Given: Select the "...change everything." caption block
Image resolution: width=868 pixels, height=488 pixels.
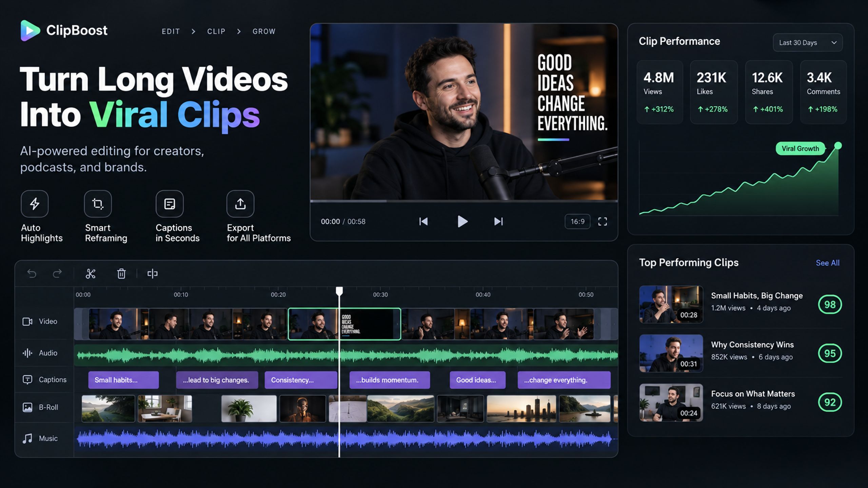Looking at the screenshot, I should 564,380.
